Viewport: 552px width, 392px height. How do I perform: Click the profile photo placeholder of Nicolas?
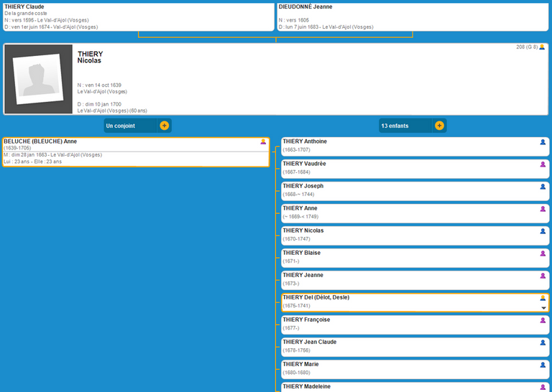[x=39, y=79]
